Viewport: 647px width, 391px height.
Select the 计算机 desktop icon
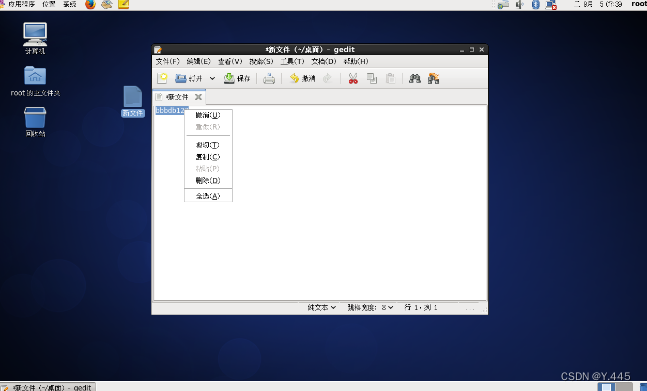coord(35,38)
